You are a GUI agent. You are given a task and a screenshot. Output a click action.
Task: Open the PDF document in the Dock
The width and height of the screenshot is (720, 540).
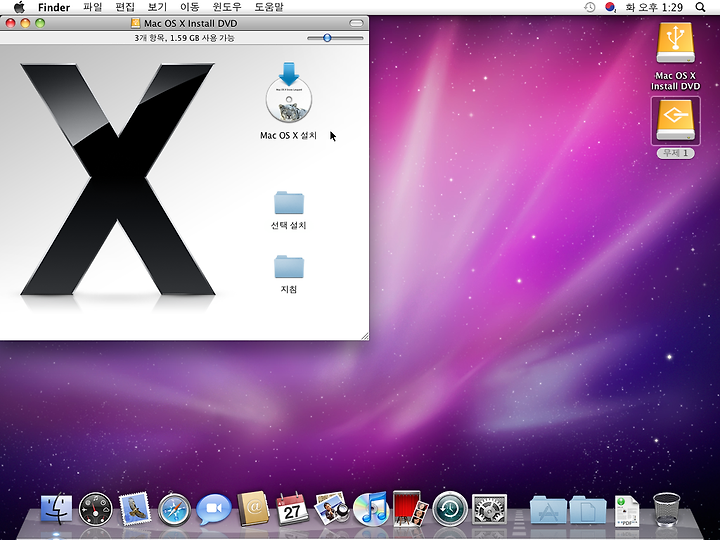pos(627,511)
